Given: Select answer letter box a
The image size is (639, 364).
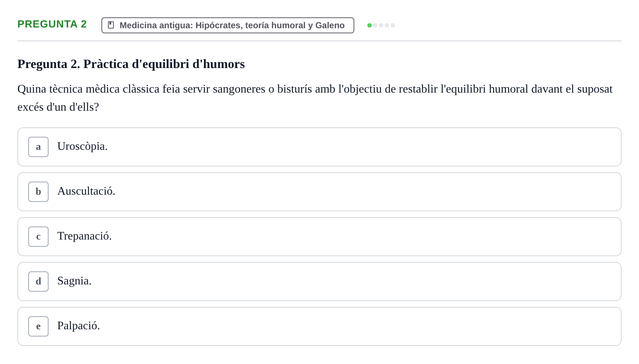Looking at the screenshot, I should click(x=38, y=147).
